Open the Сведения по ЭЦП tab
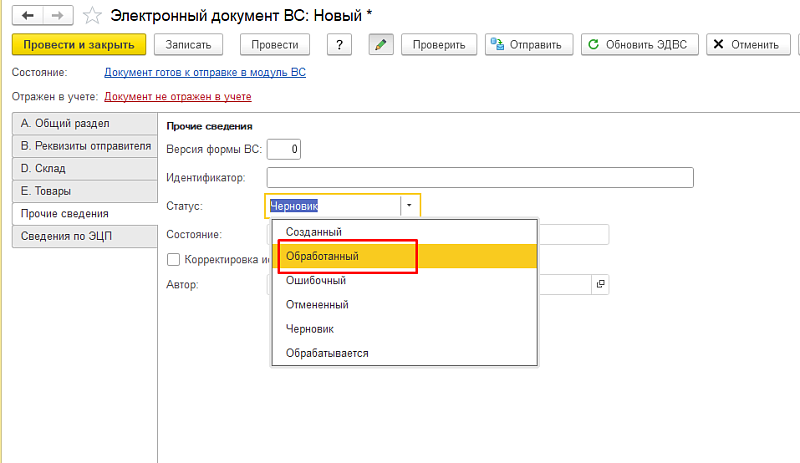The width and height of the screenshot is (800, 463). pos(79,236)
